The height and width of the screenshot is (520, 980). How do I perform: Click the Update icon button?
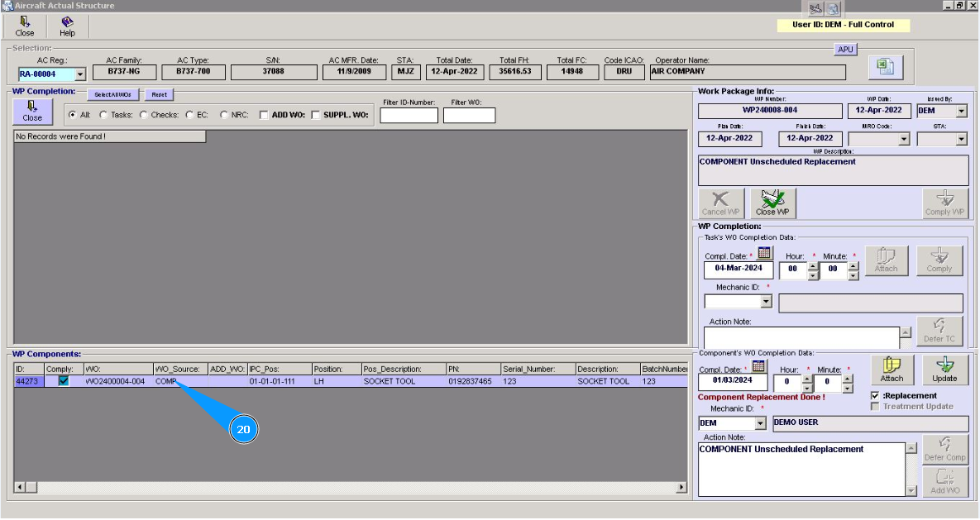[944, 369]
